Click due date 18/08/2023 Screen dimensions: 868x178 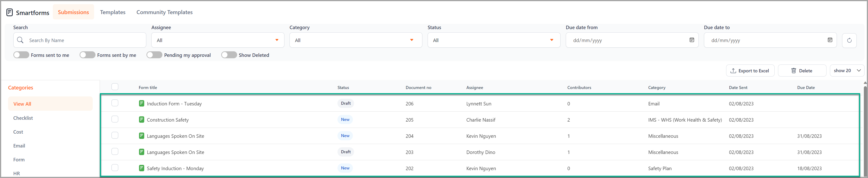pyautogui.click(x=809, y=168)
